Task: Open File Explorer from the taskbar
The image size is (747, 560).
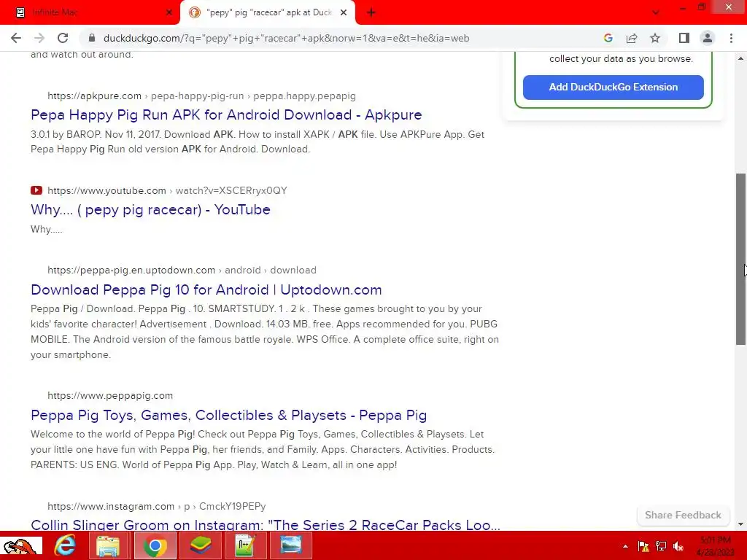Action: click(x=108, y=545)
